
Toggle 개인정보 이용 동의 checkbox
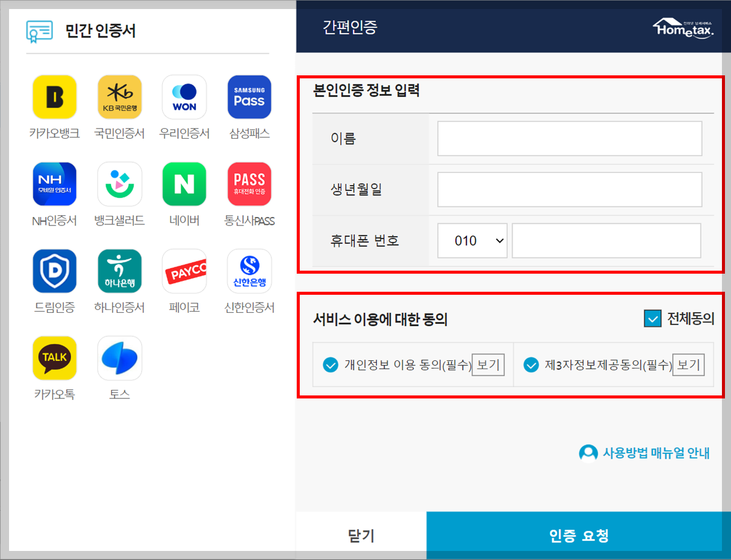(x=331, y=365)
